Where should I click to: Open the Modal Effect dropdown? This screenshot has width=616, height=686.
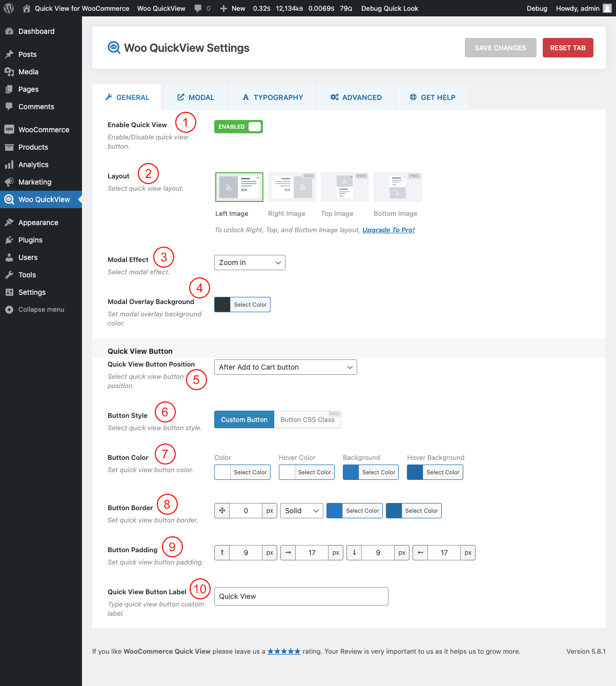250,263
